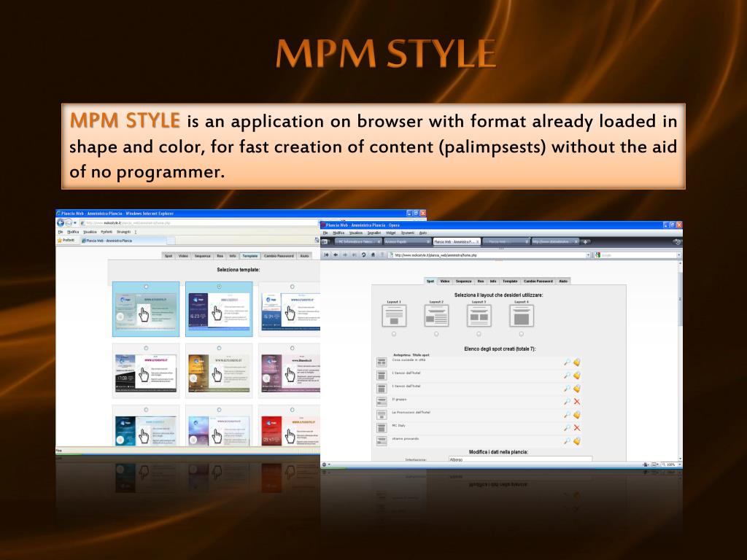Click Layout 3 thumbnail in Opera page
The width and height of the screenshot is (747, 560).
click(479, 316)
